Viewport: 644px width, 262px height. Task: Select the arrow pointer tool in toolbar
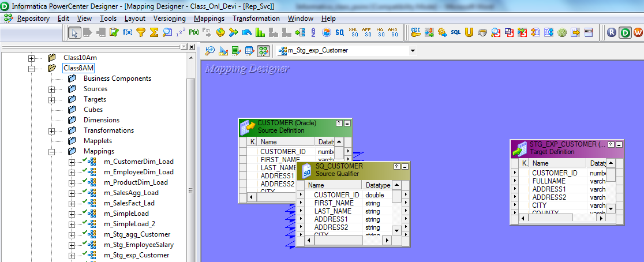(75, 32)
